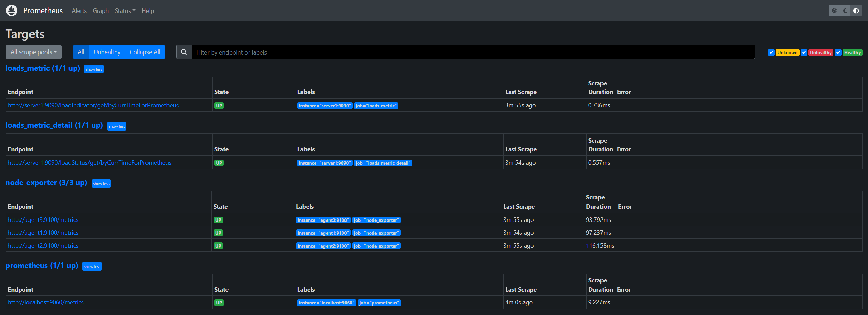This screenshot has height=315, width=868.
Task: Open the node_exporter (3/3 up) heading link
Action: coord(46,183)
